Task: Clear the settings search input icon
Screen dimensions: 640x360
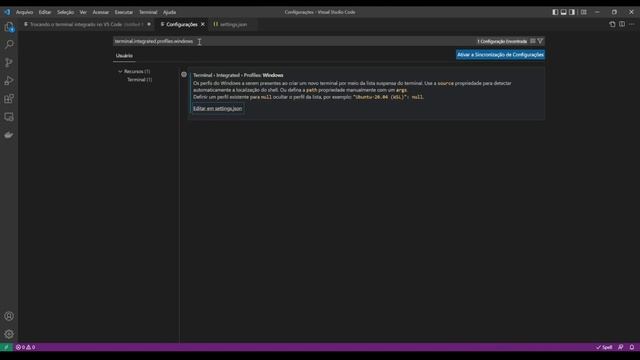Action: tap(533, 41)
